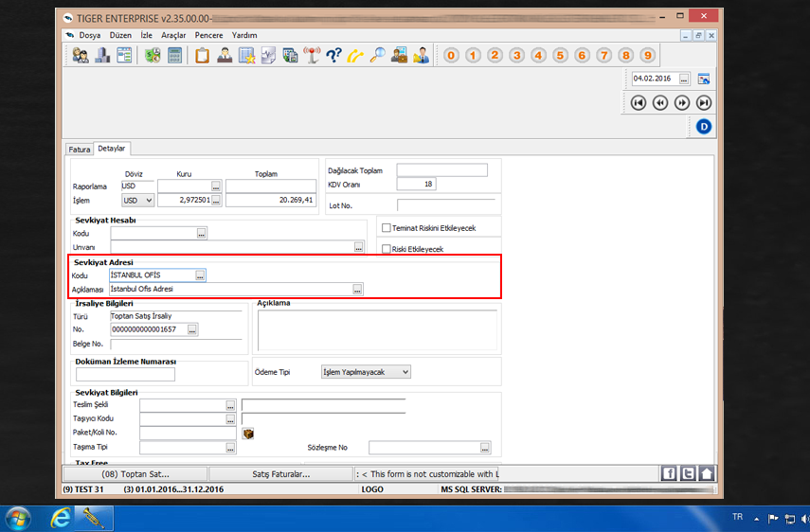
Task: Open the Yardım menu
Action: 244,35
